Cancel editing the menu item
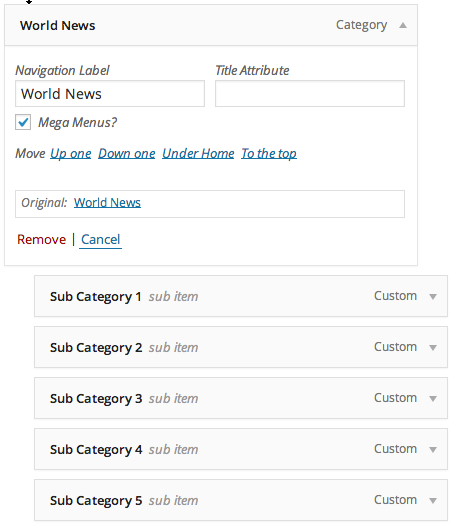451x525 pixels. pyautogui.click(x=100, y=239)
